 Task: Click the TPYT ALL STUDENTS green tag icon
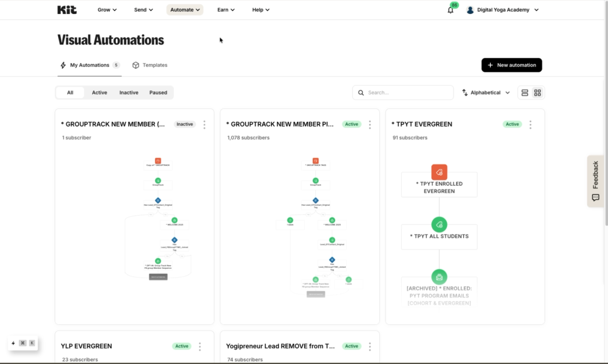tap(439, 225)
